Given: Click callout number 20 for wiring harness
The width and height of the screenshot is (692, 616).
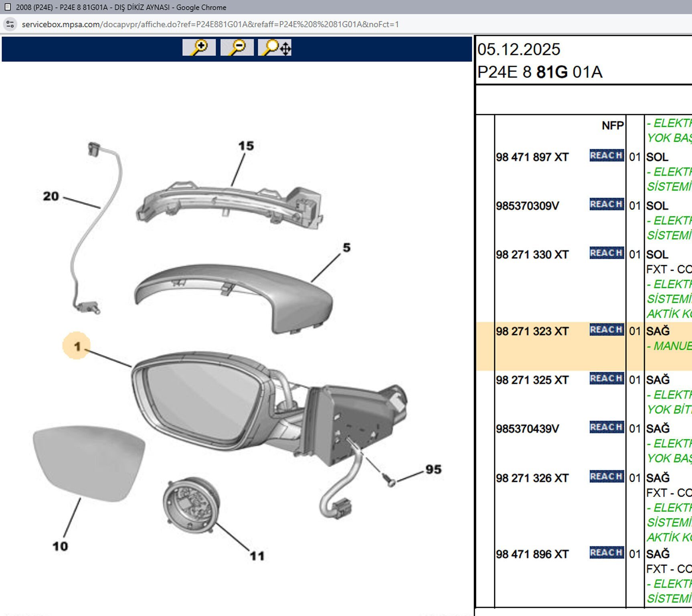Looking at the screenshot, I should tap(51, 196).
